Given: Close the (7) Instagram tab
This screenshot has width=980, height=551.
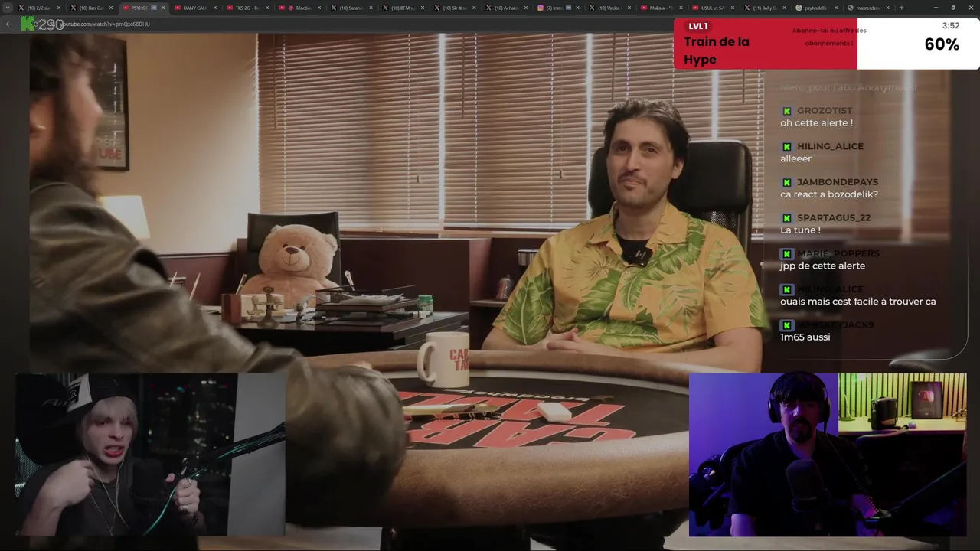Looking at the screenshot, I should [579, 8].
